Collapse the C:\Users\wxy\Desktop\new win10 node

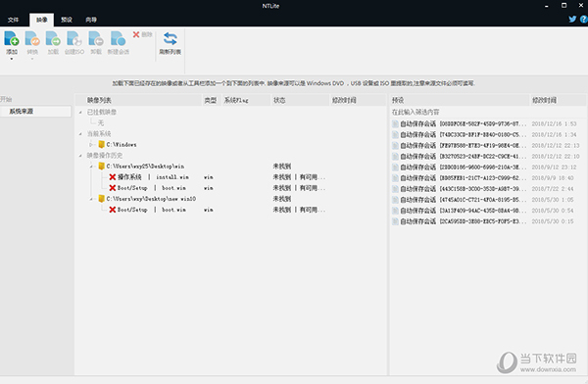[91, 199]
